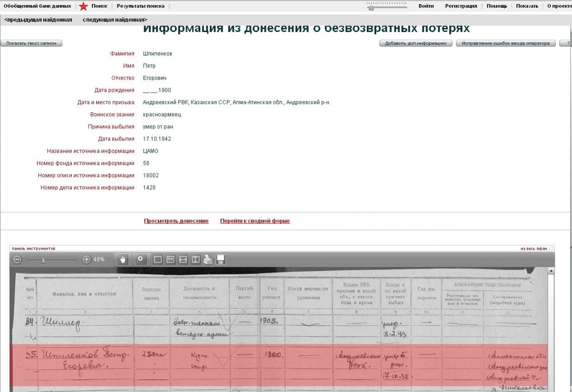572x392 pixels.
Task: Go to Результаты поиска
Action: [x=140, y=6]
